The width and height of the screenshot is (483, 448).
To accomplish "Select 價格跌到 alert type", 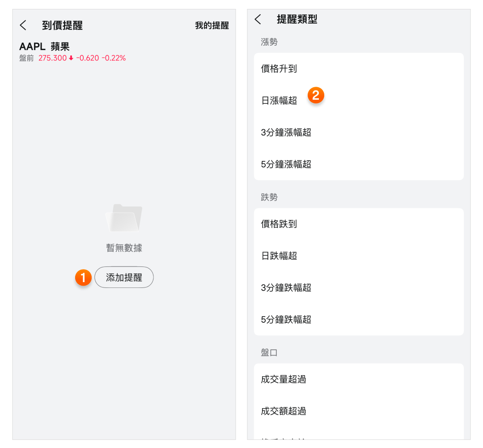I will (279, 224).
